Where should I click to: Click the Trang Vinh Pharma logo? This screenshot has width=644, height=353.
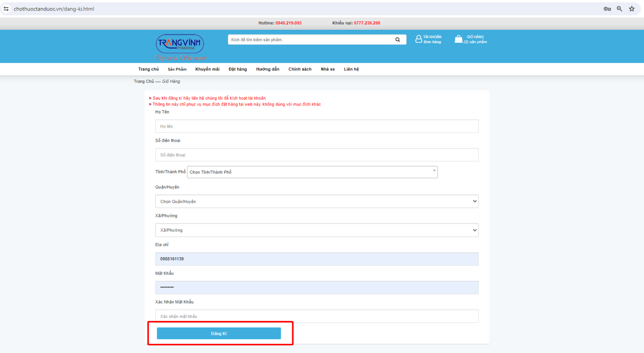(x=180, y=44)
